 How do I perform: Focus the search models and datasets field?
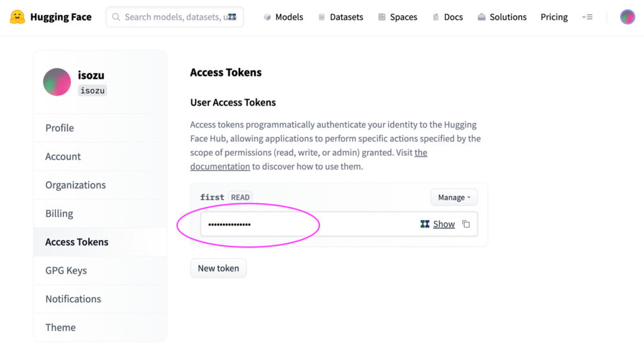click(x=175, y=17)
